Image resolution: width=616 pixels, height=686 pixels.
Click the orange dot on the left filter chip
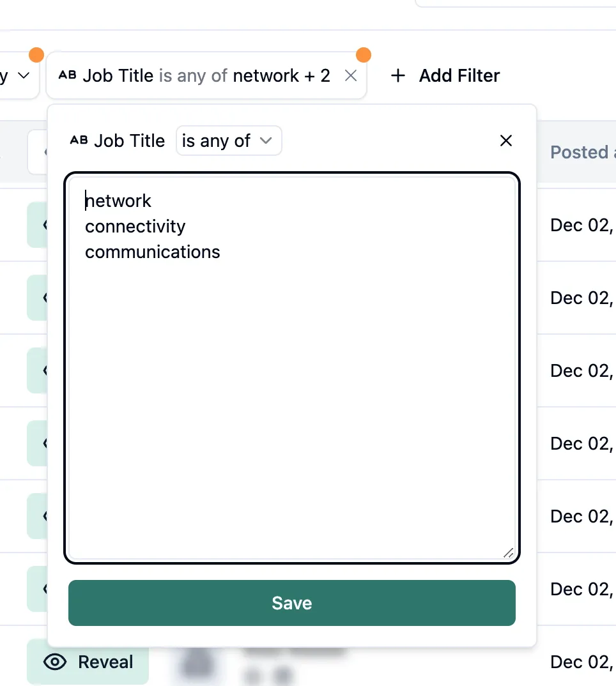(x=36, y=54)
